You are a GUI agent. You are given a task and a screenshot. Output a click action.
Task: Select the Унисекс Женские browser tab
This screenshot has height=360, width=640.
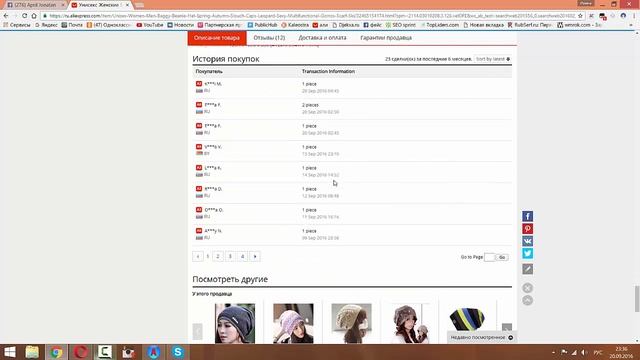click(100, 5)
